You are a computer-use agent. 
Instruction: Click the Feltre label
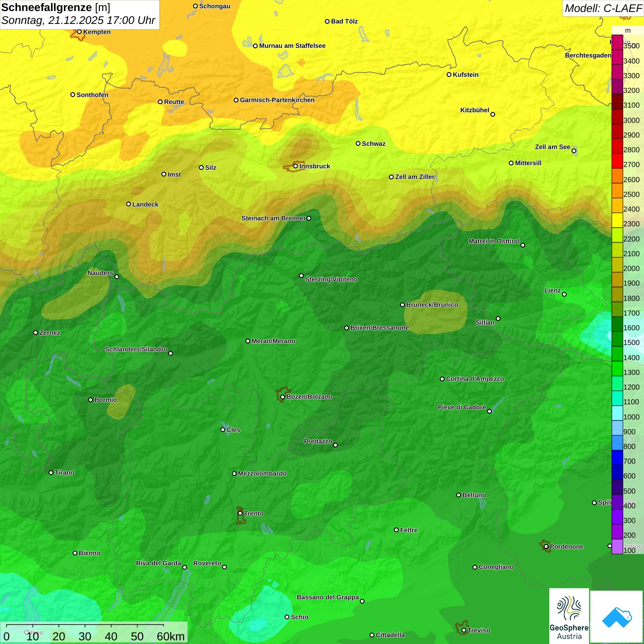point(409,530)
